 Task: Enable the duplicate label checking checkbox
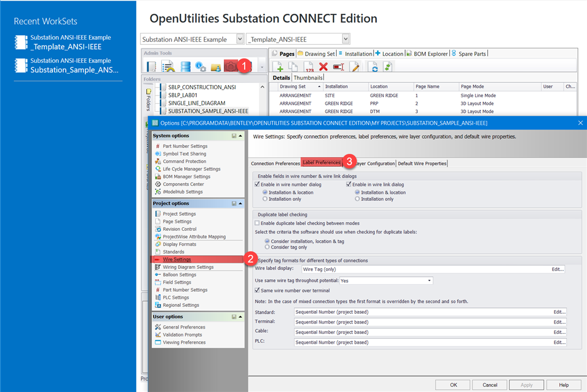(256, 224)
